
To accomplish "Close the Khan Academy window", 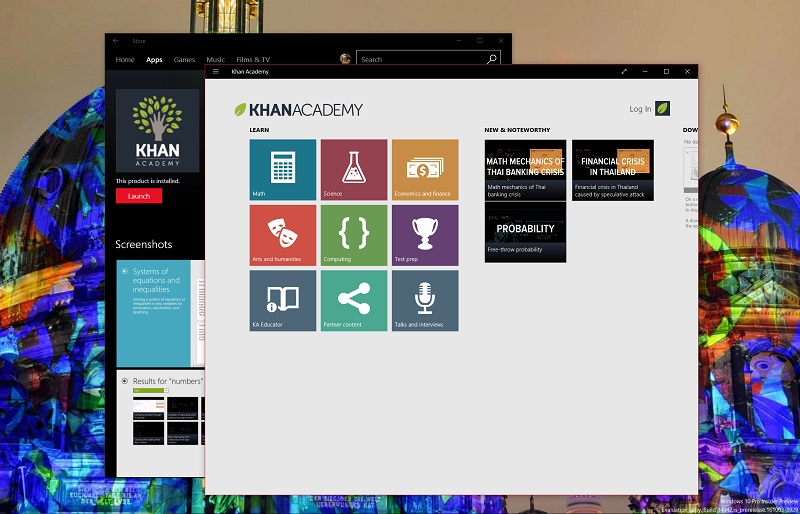I will click(x=687, y=71).
